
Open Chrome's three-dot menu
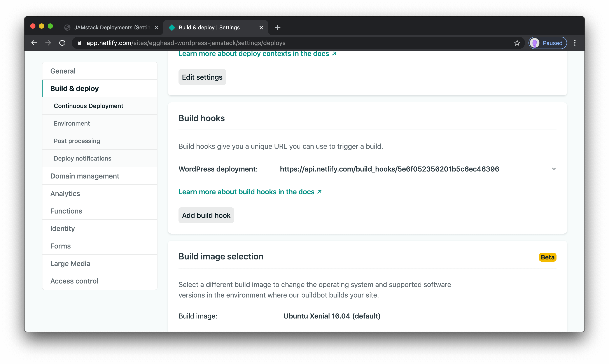coord(575,43)
